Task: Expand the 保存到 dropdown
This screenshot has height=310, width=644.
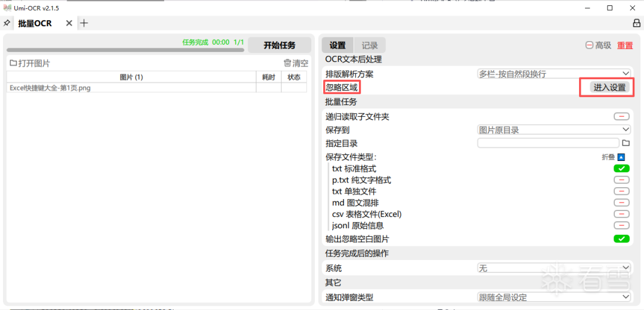Action: pos(554,129)
